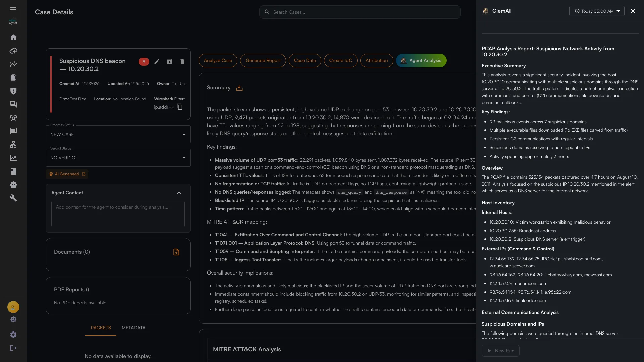
Task: Open the groups sidebar icon
Action: pyautogui.click(x=13, y=118)
